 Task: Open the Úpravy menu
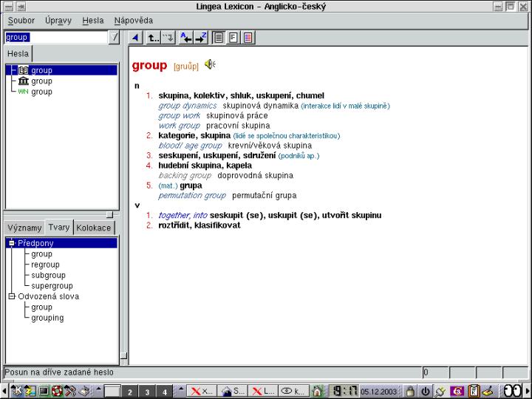pos(58,21)
